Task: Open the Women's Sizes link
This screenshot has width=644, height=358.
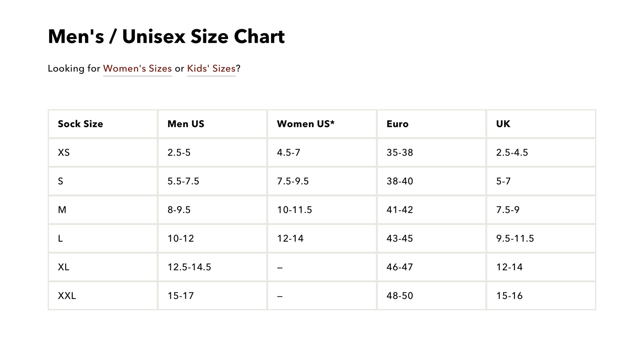Action: [x=137, y=69]
